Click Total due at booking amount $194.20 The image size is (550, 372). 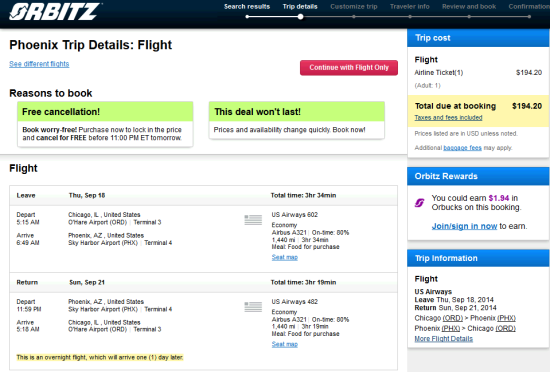tap(527, 106)
